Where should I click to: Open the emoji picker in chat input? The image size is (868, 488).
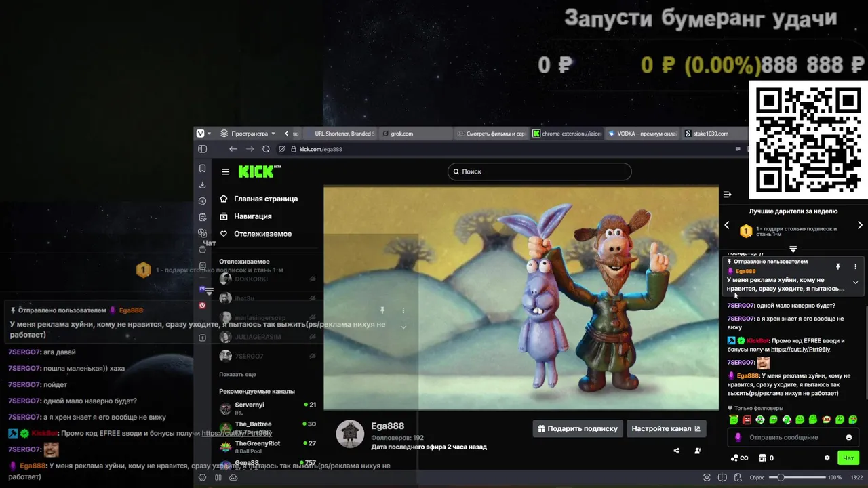[x=848, y=437]
